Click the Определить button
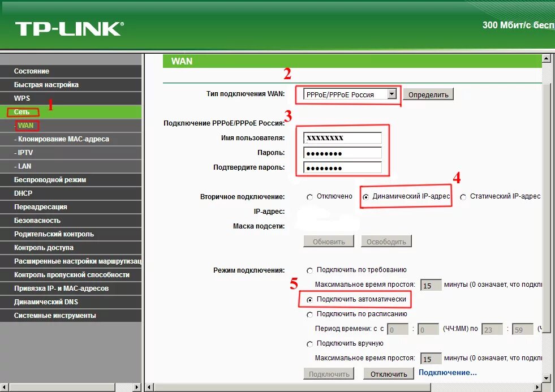The image size is (555, 392). point(428,94)
